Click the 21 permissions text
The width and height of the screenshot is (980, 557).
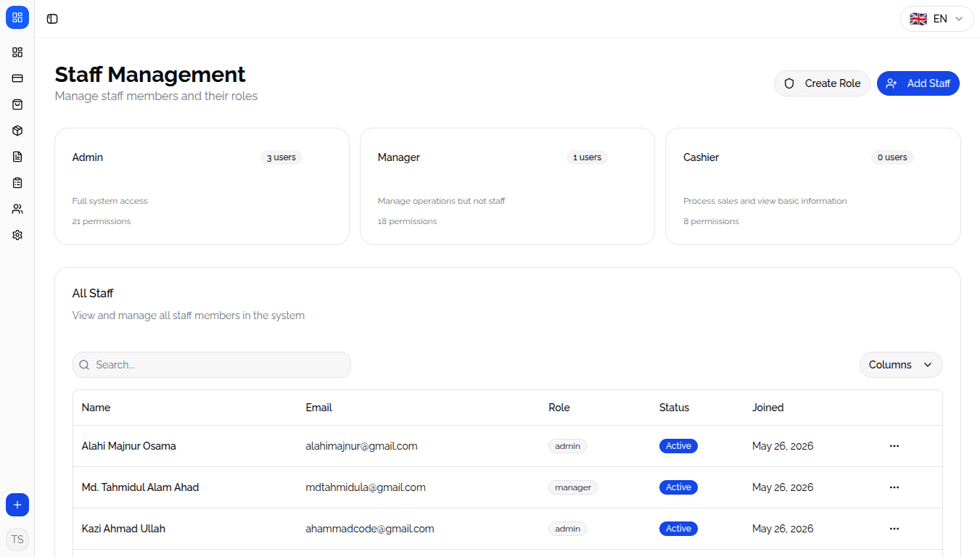coord(102,221)
